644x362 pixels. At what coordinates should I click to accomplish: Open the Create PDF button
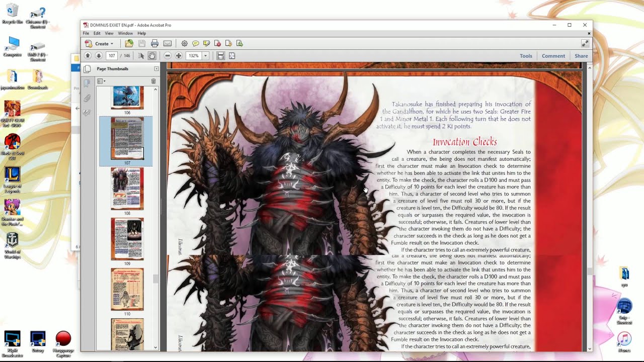pyautogui.click(x=100, y=44)
